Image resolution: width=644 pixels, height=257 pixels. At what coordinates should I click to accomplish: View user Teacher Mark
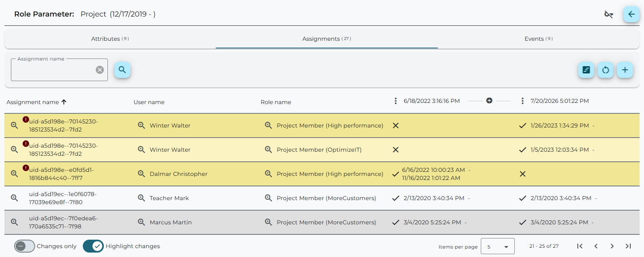(x=141, y=198)
